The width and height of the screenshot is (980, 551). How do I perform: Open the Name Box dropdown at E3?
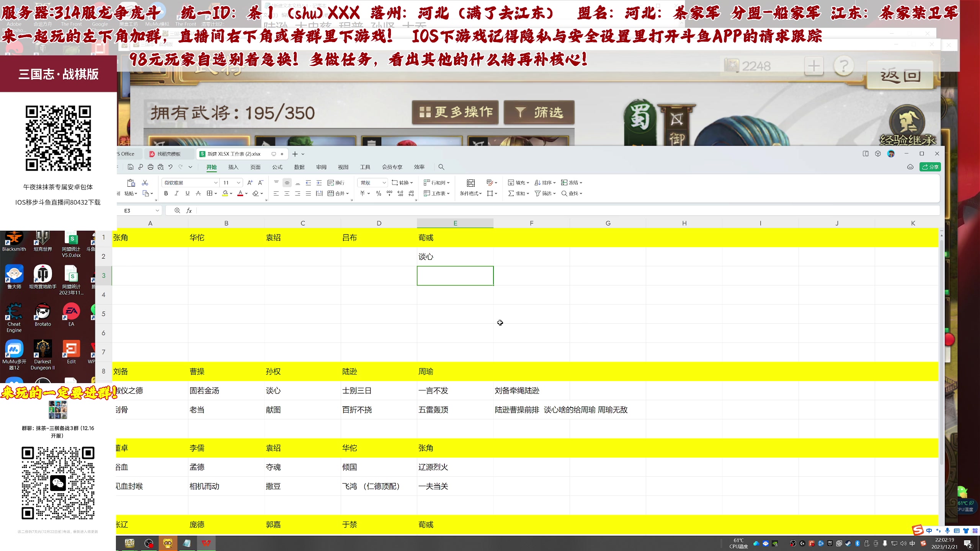pyautogui.click(x=157, y=210)
